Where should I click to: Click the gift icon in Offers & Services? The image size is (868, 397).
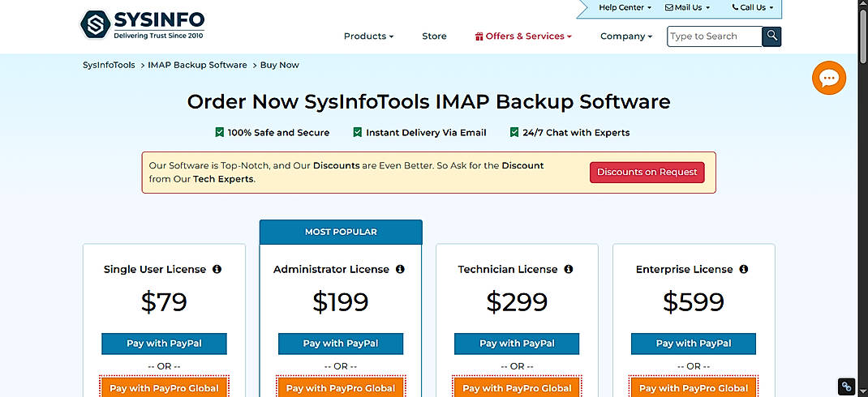pyautogui.click(x=479, y=36)
